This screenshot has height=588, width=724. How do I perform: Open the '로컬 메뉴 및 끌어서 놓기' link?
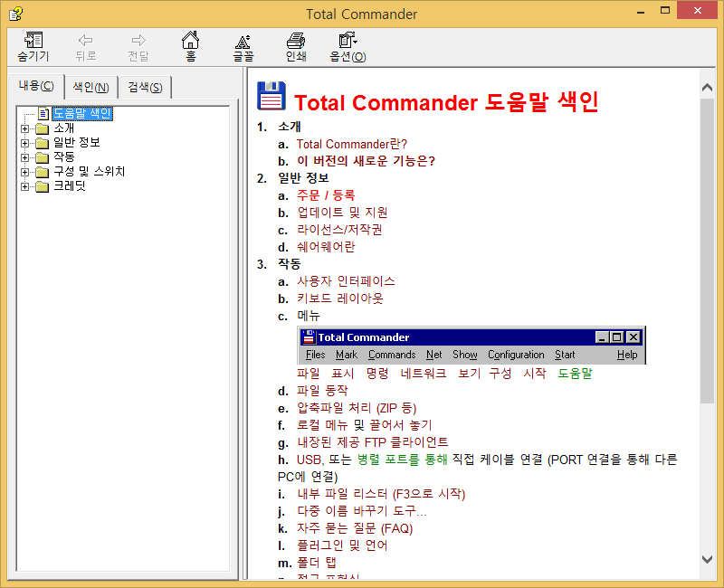[x=365, y=425]
